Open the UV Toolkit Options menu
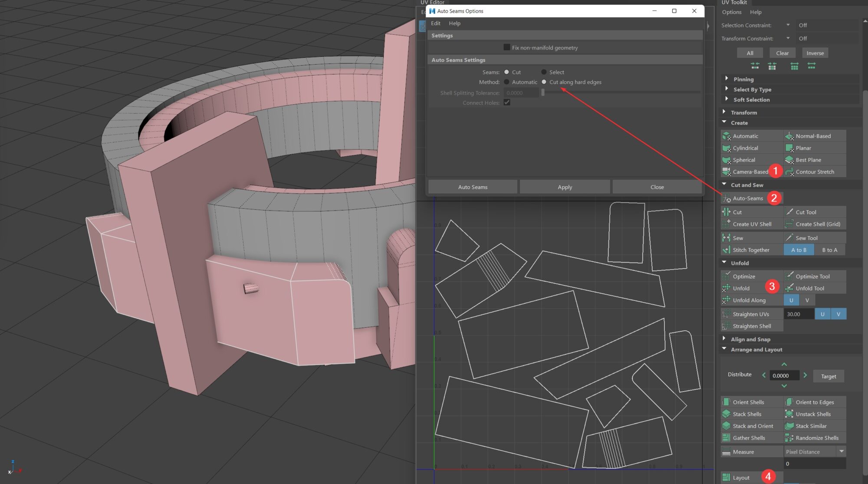This screenshot has height=484, width=868. coord(731,12)
